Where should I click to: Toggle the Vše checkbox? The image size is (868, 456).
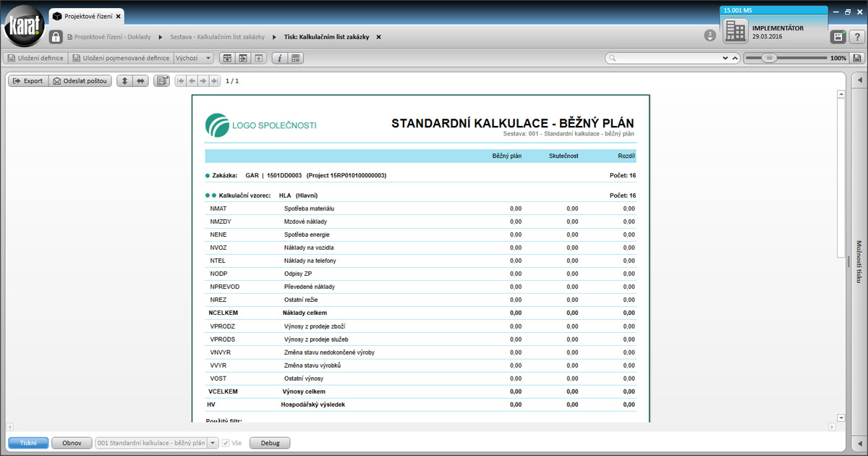click(x=226, y=443)
